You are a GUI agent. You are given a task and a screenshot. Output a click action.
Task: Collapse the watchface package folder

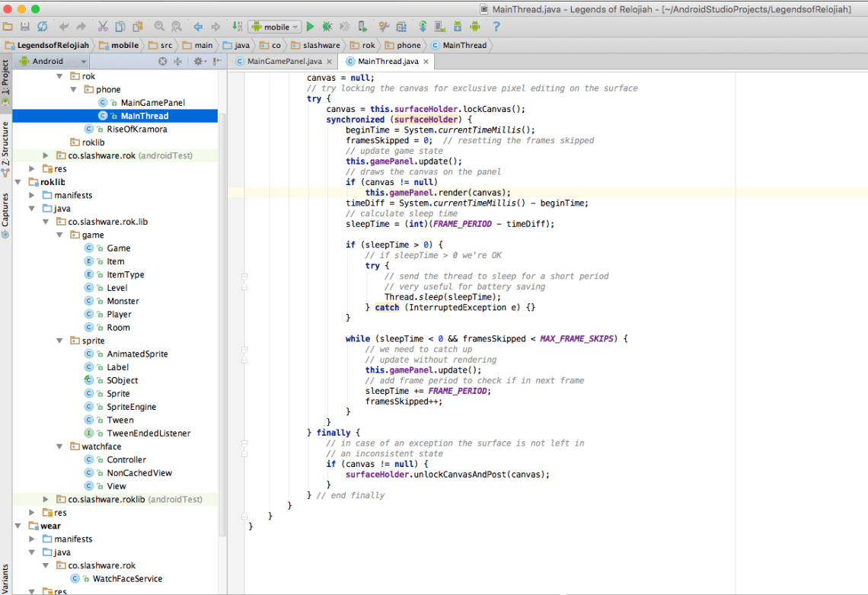click(60, 446)
